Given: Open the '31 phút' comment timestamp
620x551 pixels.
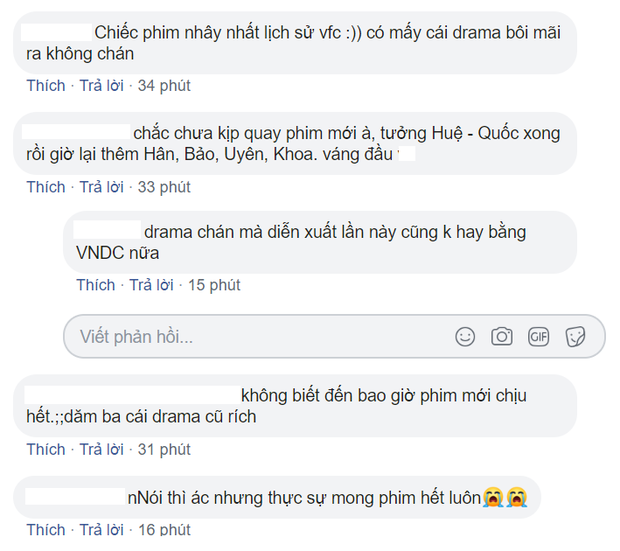Looking at the screenshot, I should [163, 449].
